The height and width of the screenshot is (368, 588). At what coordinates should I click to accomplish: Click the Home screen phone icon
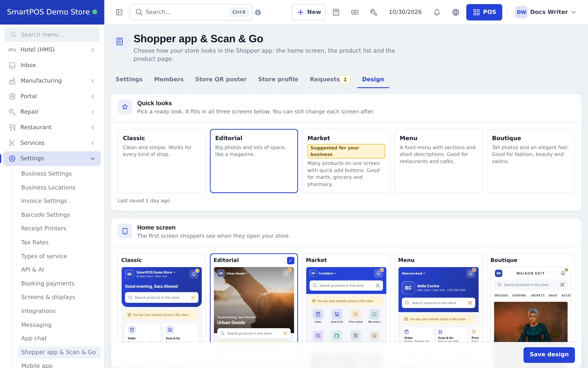[125, 231]
